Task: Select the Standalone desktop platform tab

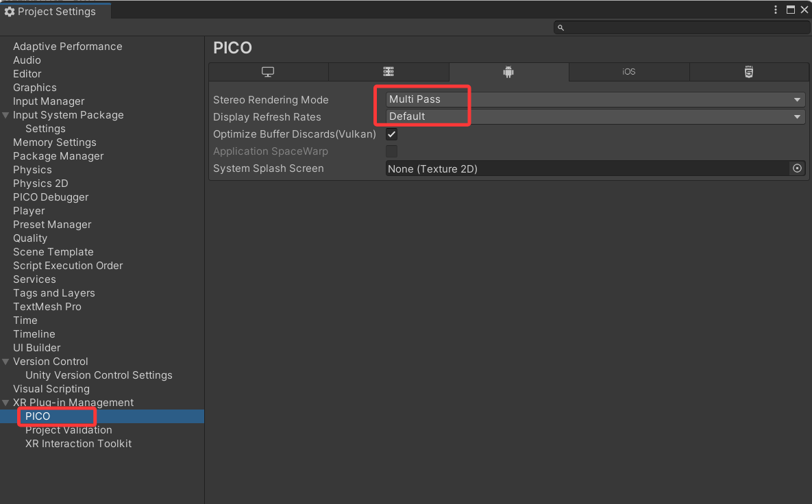Action: pos(268,72)
